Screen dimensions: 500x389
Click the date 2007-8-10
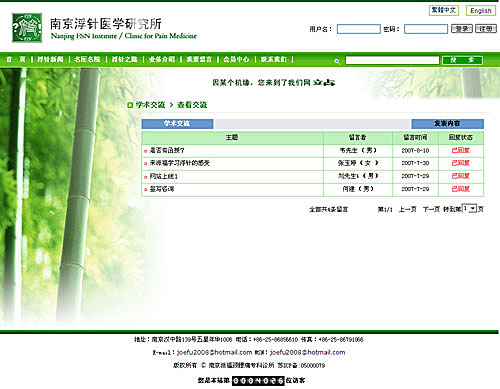click(x=415, y=151)
